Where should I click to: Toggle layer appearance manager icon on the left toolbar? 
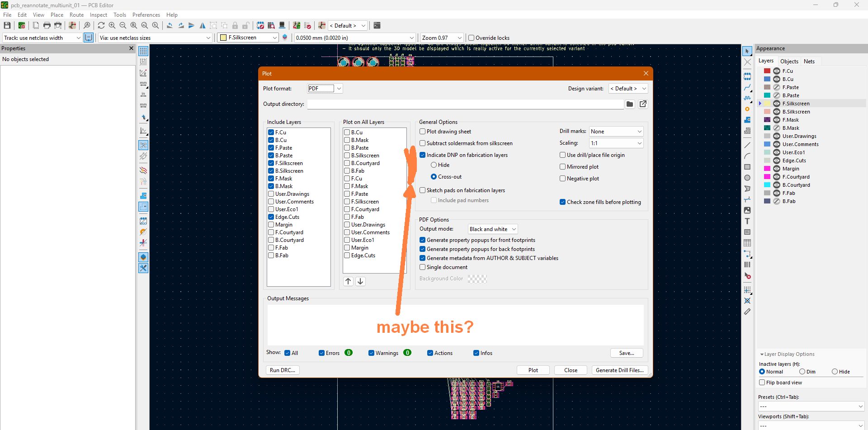tap(143, 257)
